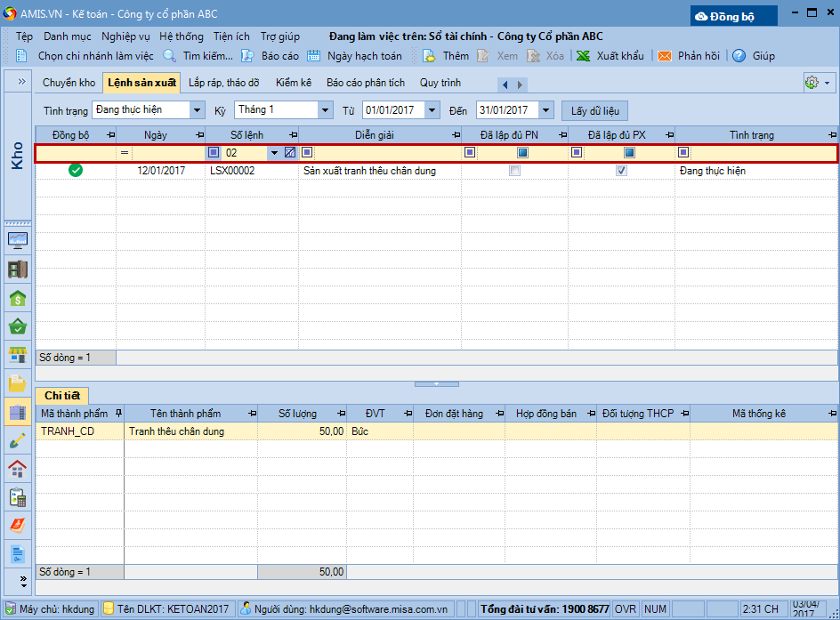
Task: Tick Đã lập đủ PN checkbox for LSX00002
Action: pos(514,171)
